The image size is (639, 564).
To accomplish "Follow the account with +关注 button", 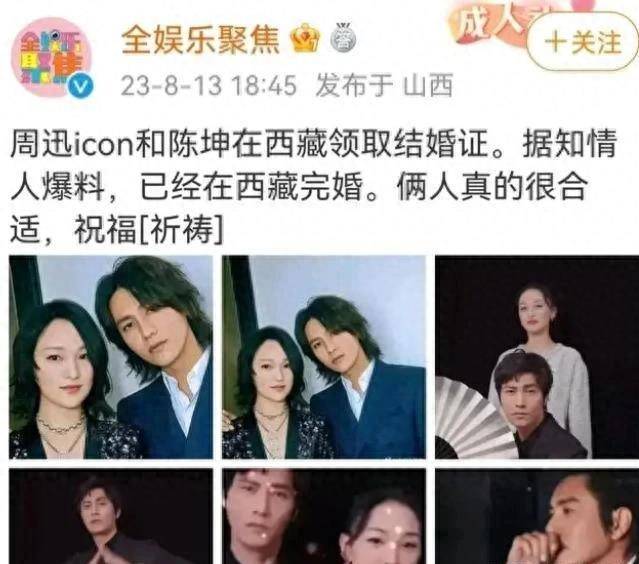I will [x=583, y=42].
